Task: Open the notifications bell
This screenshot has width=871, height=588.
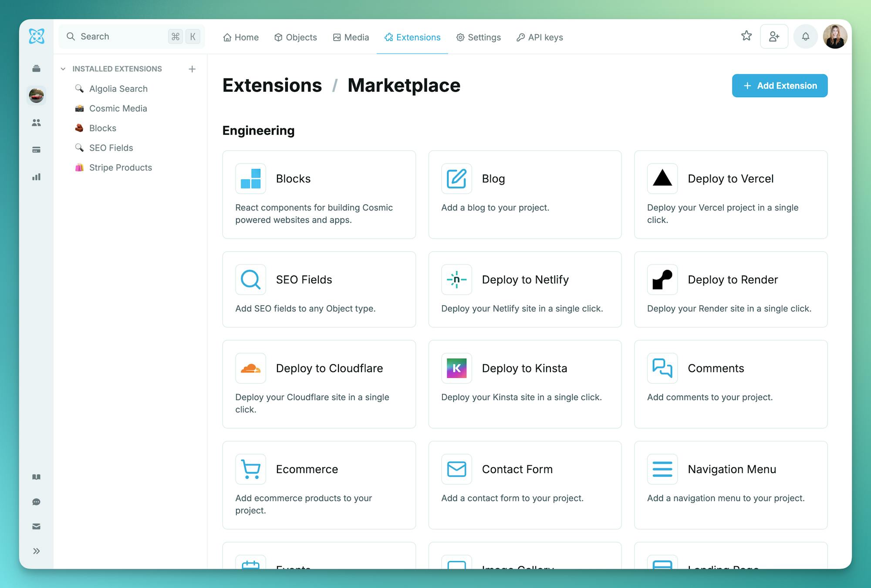Action: click(x=805, y=37)
